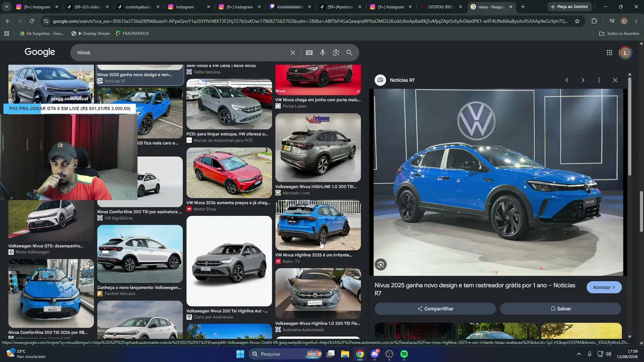This screenshot has width=644, height=362.
Task: Open Spotify from the taskbar
Action: 404,354
